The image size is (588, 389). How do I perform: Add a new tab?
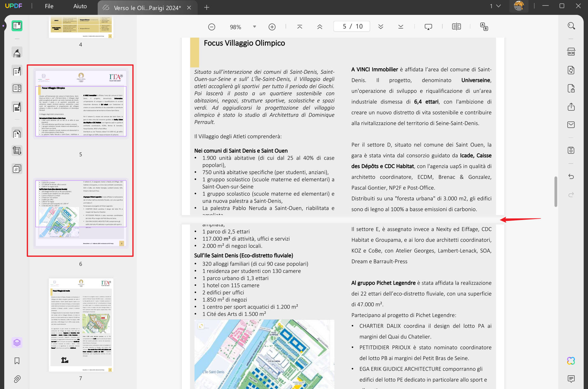207,7
